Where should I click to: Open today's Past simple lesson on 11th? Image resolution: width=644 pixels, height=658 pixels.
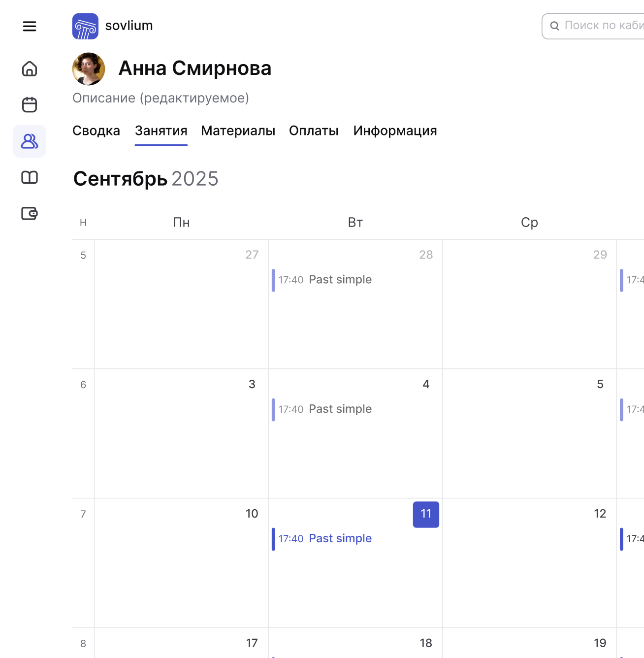click(340, 539)
